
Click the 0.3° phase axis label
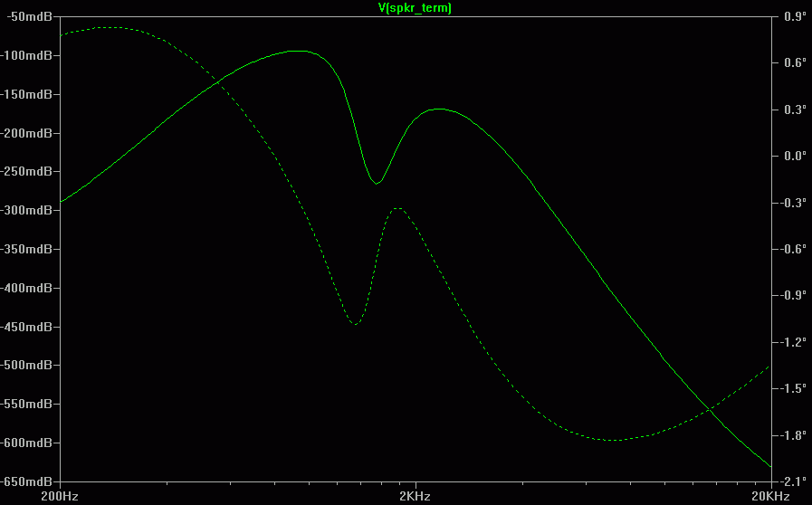[795, 110]
